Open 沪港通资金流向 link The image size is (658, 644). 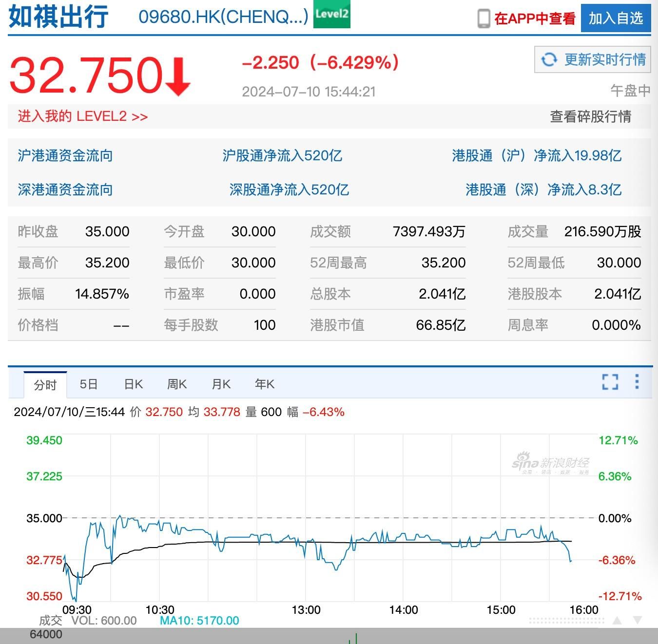click(65, 155)
